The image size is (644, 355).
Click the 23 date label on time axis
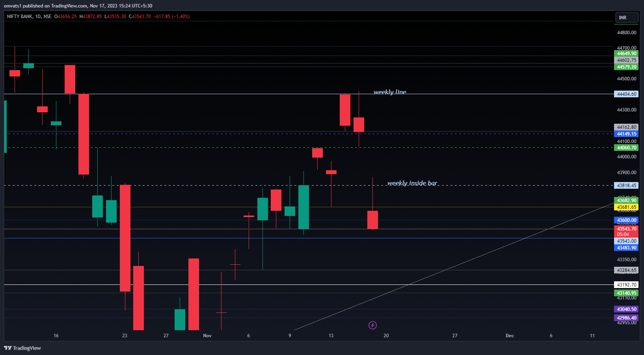pyautogui.click(x=125, y=336)
